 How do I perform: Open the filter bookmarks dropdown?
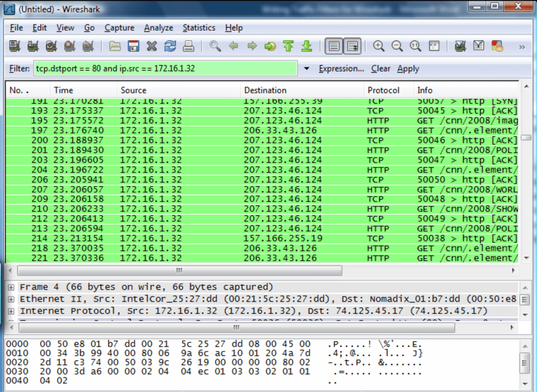coord(307,68)
